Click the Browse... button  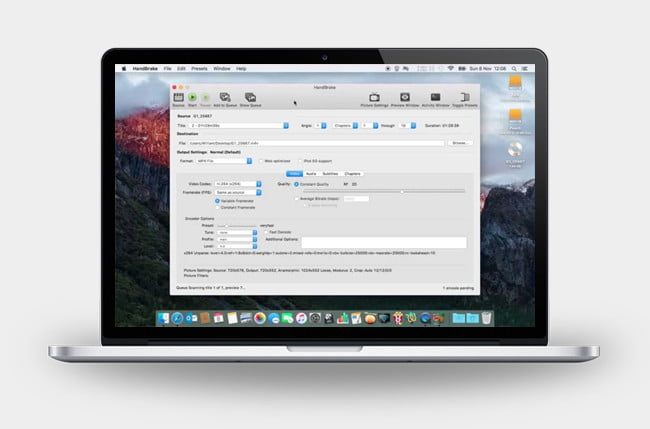(x=459, y=143)
